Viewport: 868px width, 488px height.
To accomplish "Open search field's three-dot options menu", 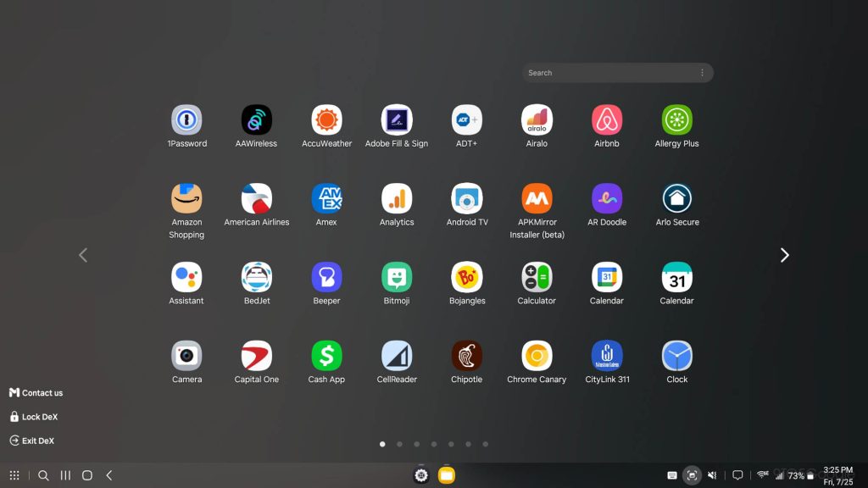I will [x=702, y=73].
